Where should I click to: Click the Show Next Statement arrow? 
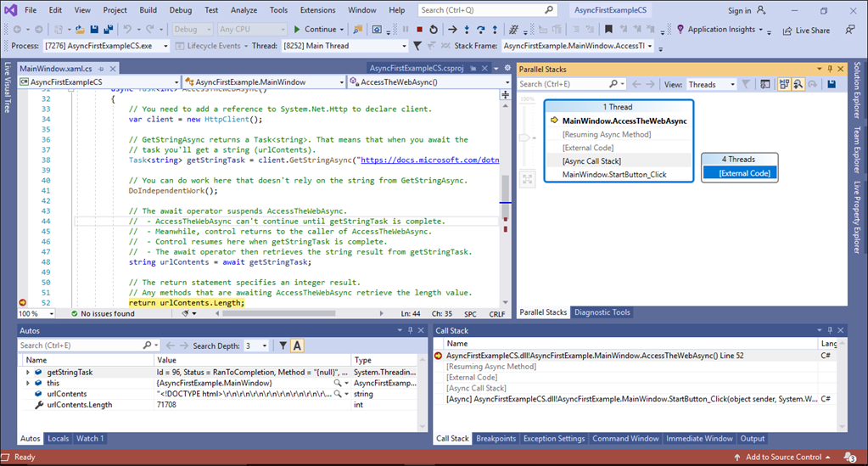(452, 30)
